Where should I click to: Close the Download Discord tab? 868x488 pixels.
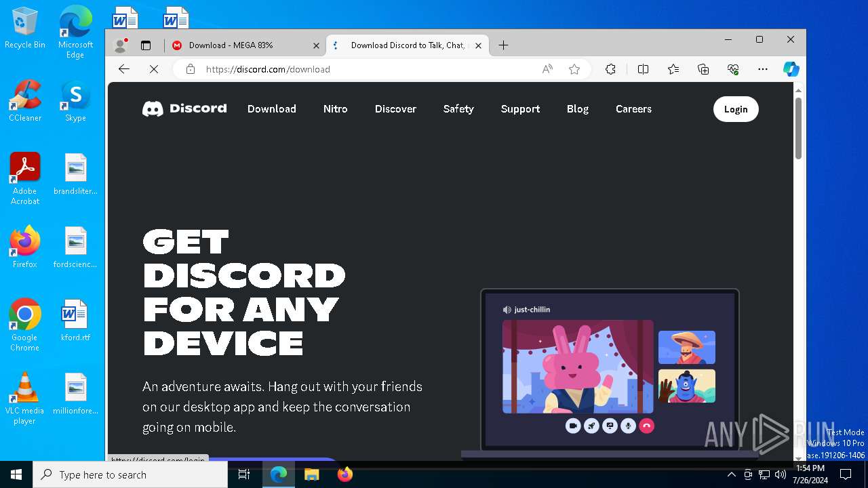[478, 45]
